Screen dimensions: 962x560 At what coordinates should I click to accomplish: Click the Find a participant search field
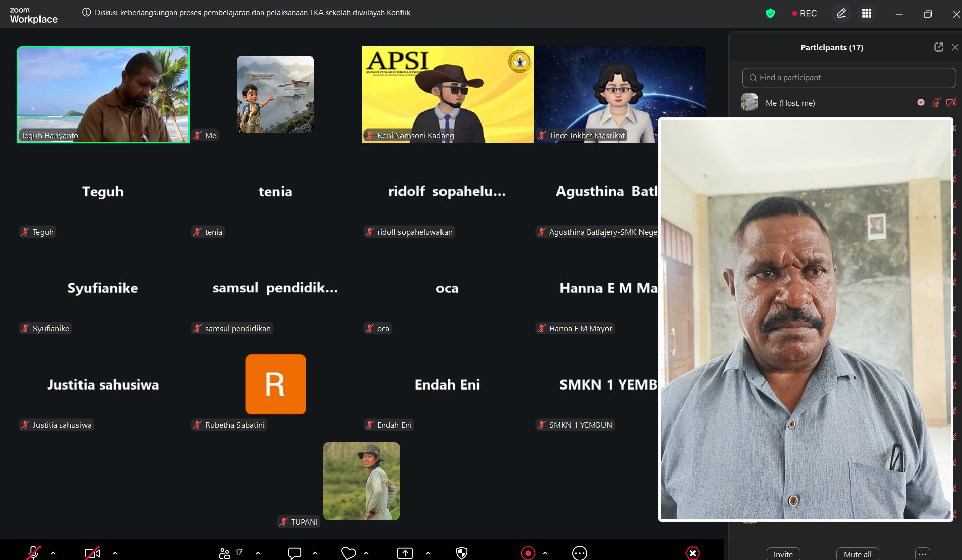point(849,78)
